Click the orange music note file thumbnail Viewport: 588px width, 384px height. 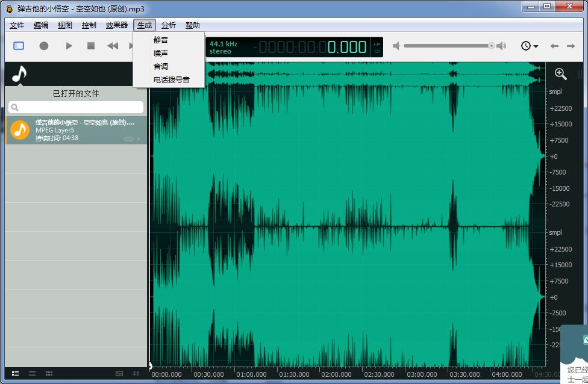(20, 130)
